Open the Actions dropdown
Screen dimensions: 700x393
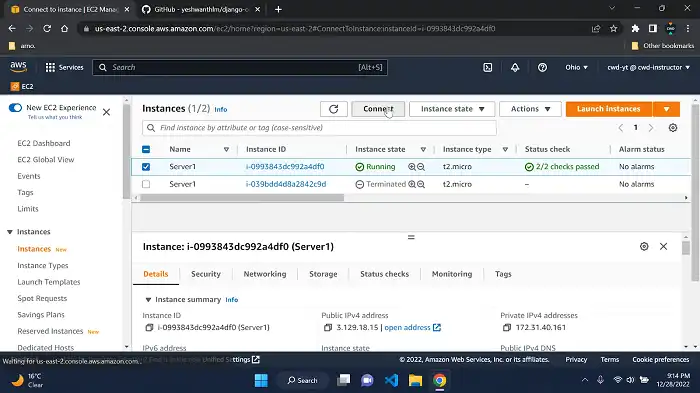point(530,109)
